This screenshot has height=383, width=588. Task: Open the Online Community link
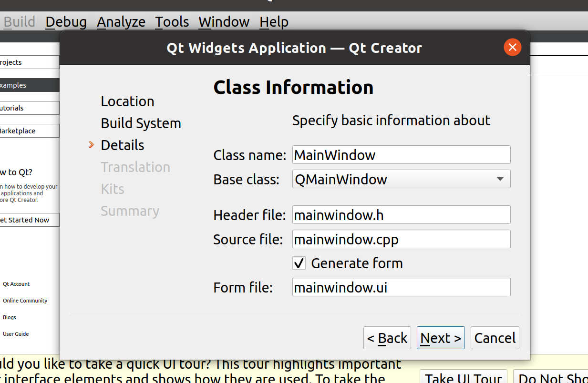coord(25,301)
